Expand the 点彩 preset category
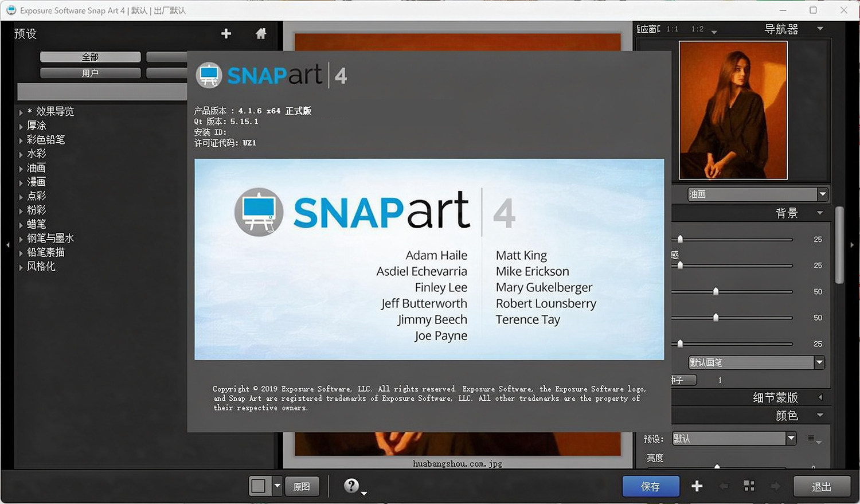This screenshot has height=504, width=860. [21, 197]
